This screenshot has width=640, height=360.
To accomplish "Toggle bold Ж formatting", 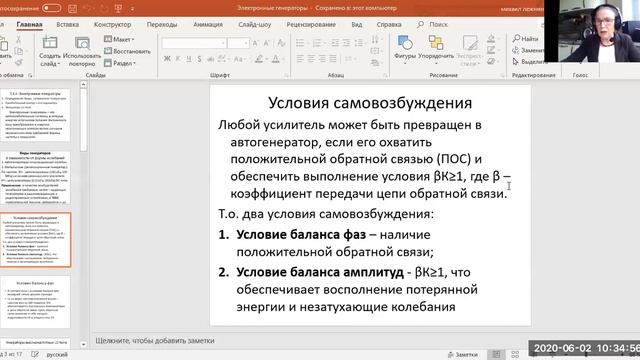I will click(x=167, y=59).
